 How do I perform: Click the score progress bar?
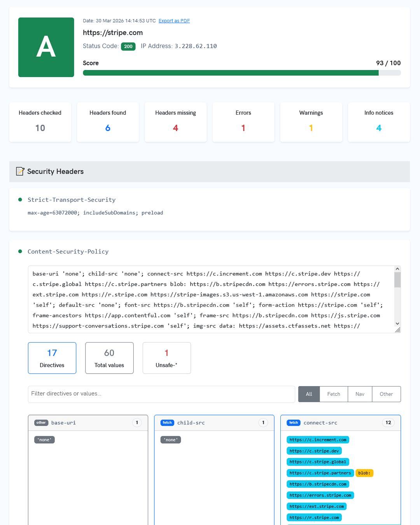(241, 73)
